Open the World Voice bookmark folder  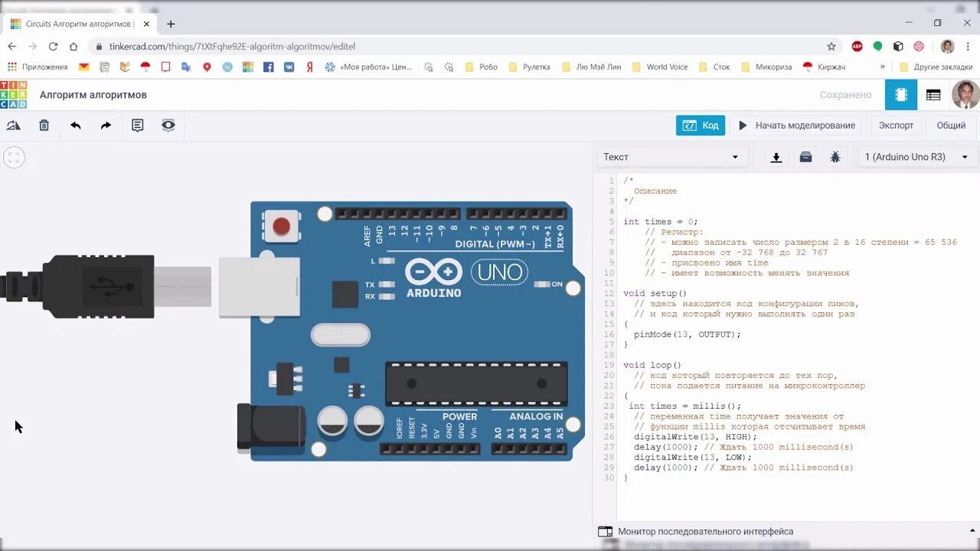[x=659, y=67]
